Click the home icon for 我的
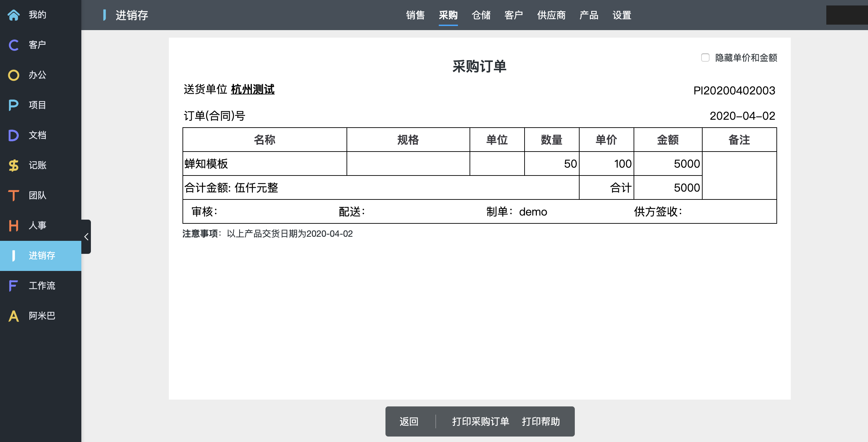The image size is (868, 442). (x=14, y=15)
